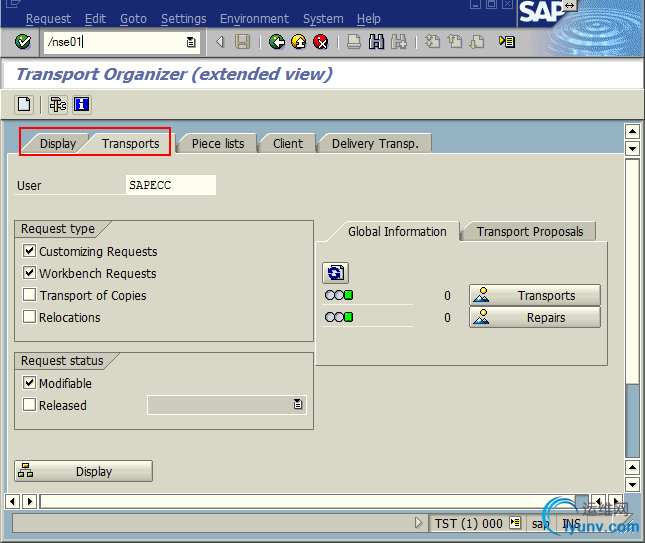Viewport: 645px width, 543px height.
Task: Switch to the Display tab
Action: 58,144
